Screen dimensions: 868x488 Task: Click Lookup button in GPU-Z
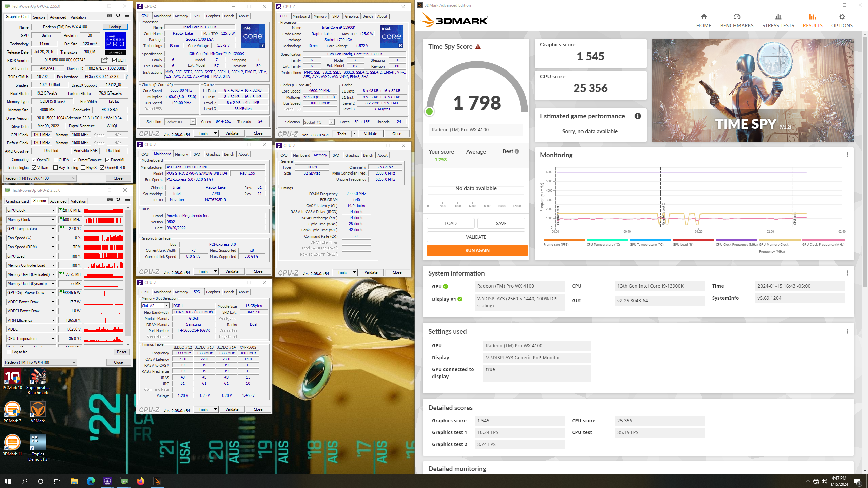[x=115, y=27]
